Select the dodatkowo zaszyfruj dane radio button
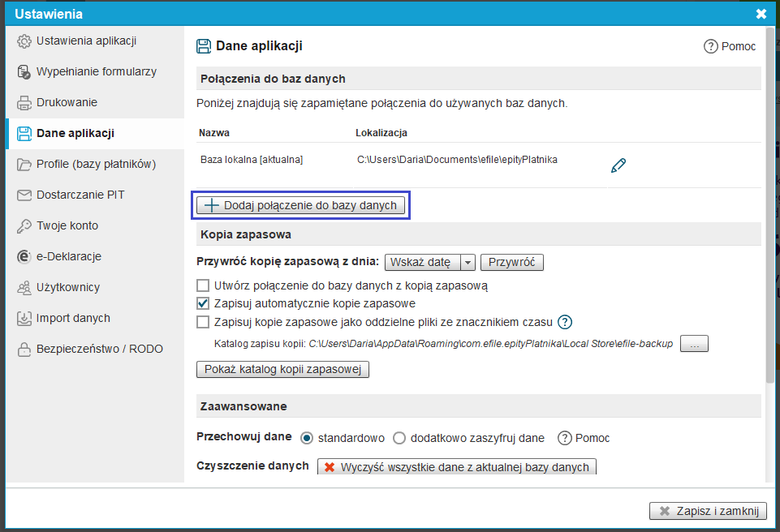 click(399, 438)
